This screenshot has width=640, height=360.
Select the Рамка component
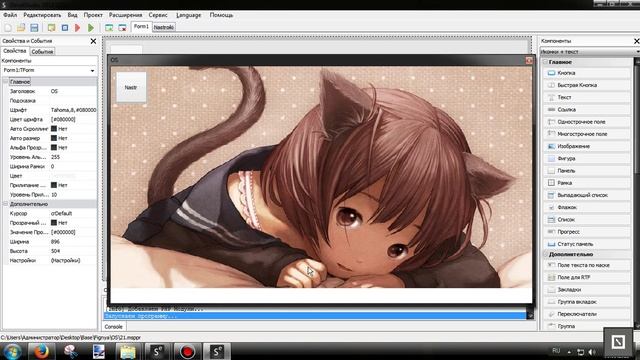(587, 183)
